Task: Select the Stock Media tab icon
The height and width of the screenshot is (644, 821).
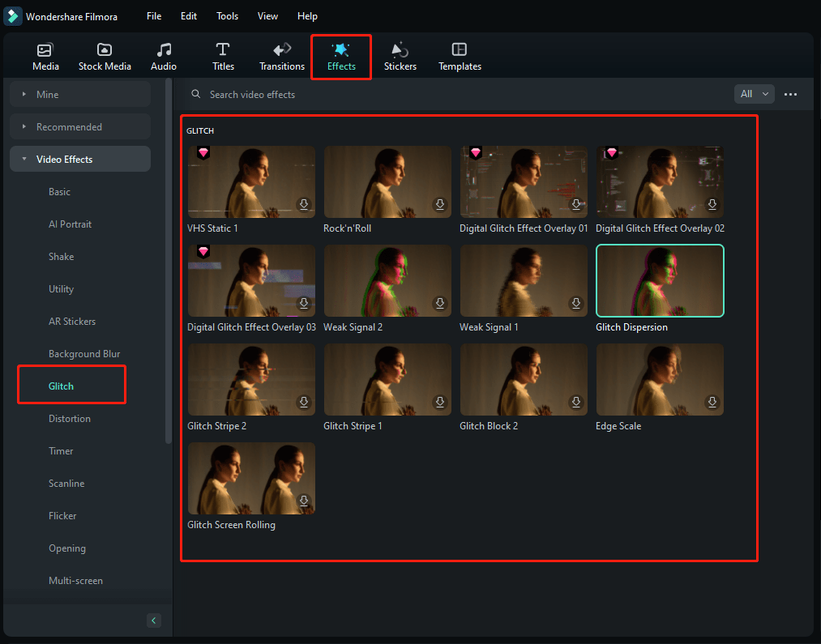Action: tap(105, 55)
